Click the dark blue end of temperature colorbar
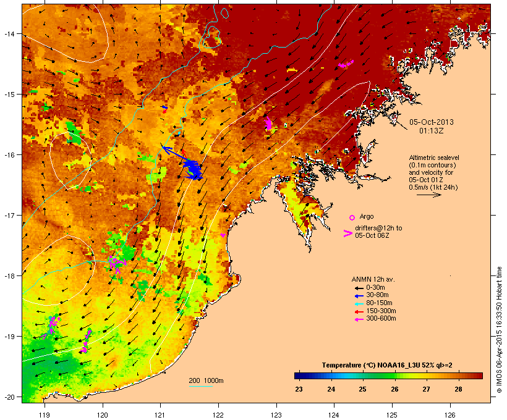Image resolution: width=507 pixels, height=420 pixels. point(299,376)
